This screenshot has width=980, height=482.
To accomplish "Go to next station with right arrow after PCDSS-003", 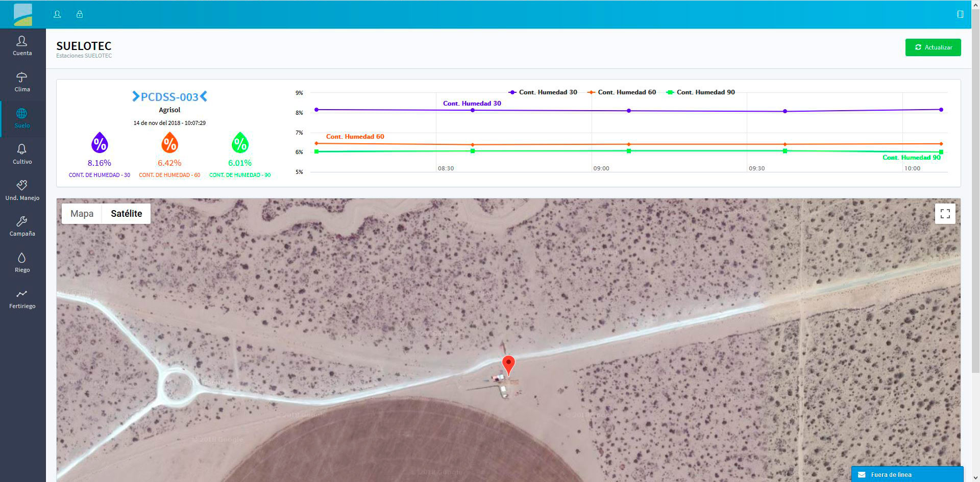I will point(204,96).
